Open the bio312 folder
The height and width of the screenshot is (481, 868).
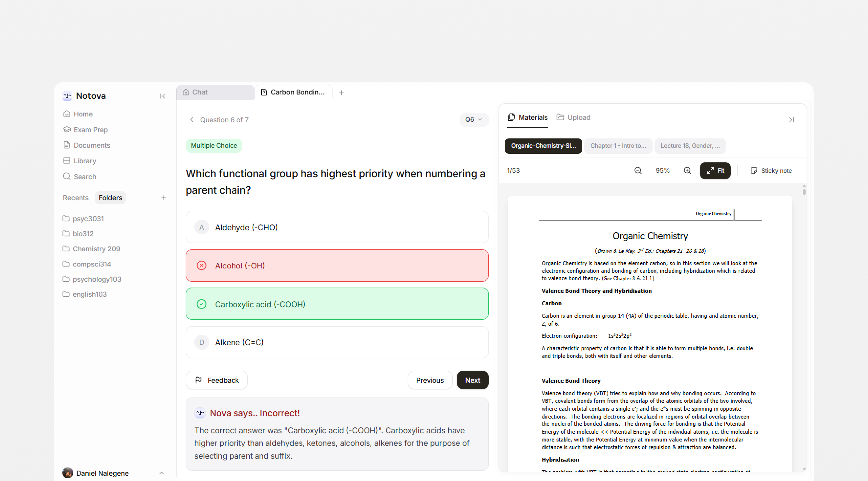click(78, 234)
